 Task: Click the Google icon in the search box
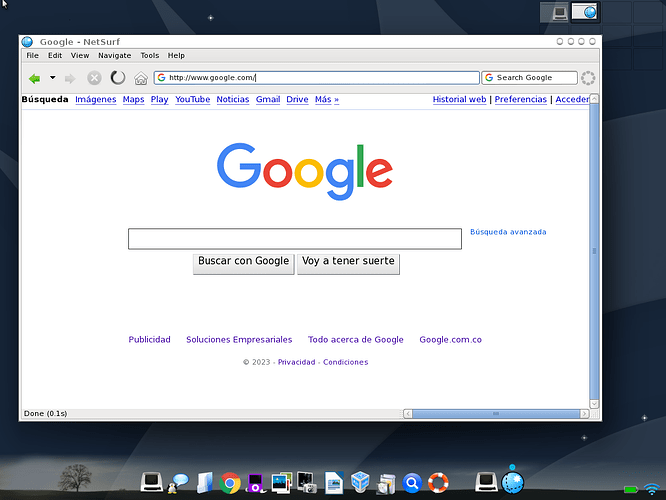tap(489, 78)
